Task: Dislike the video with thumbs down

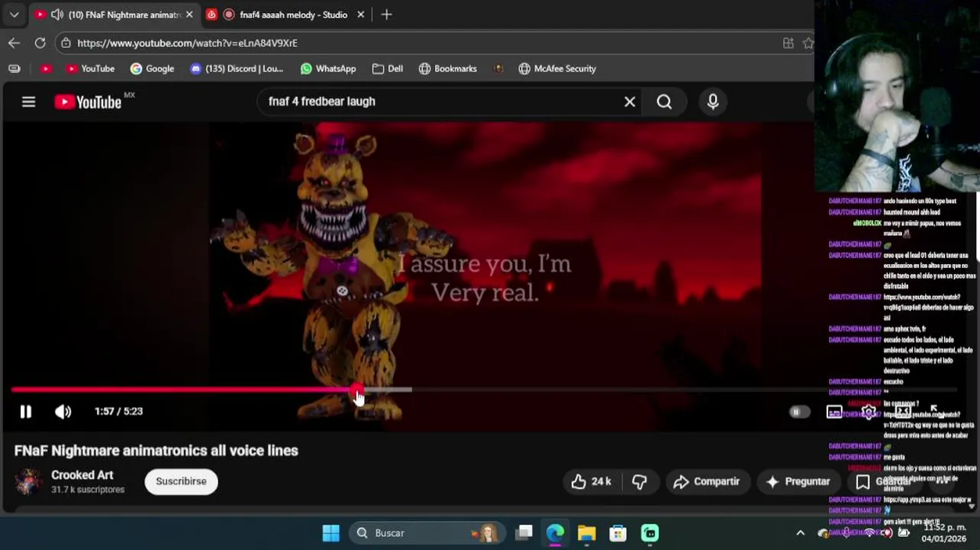Action: (640, 481)
